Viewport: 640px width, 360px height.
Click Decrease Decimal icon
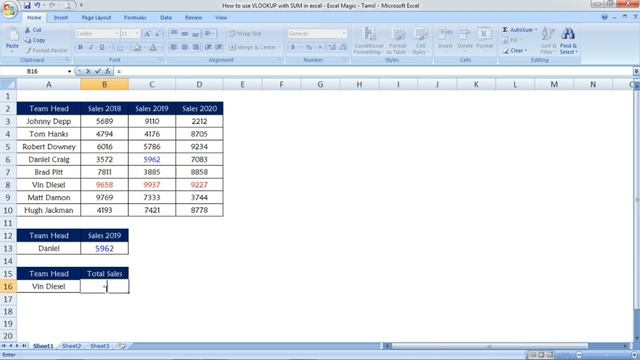pyautogui.click(x=343, y=47)
